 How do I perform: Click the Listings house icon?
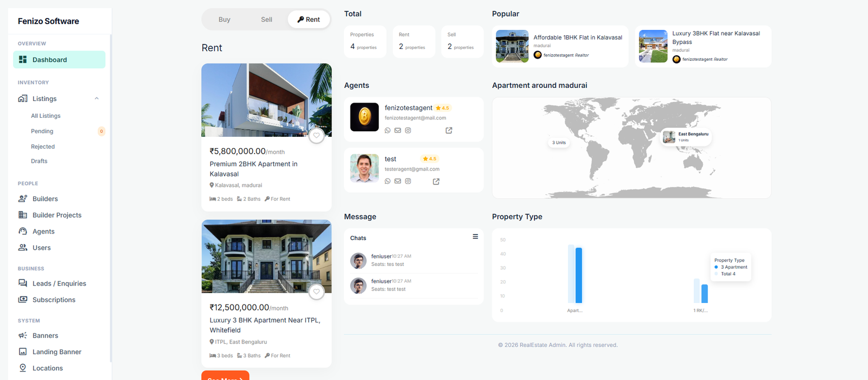coord(23,99)
